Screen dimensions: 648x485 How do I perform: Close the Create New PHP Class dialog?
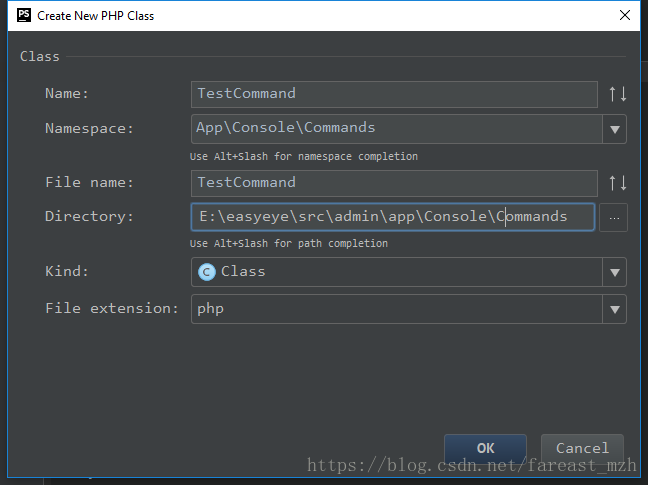(625, 15)
